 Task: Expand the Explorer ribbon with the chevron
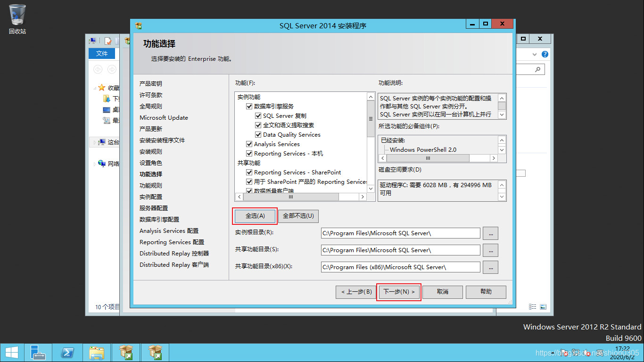tap(535, 54)
